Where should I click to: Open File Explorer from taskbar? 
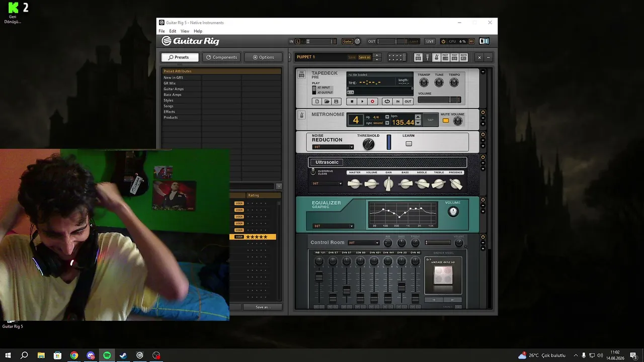pos(41,355)
